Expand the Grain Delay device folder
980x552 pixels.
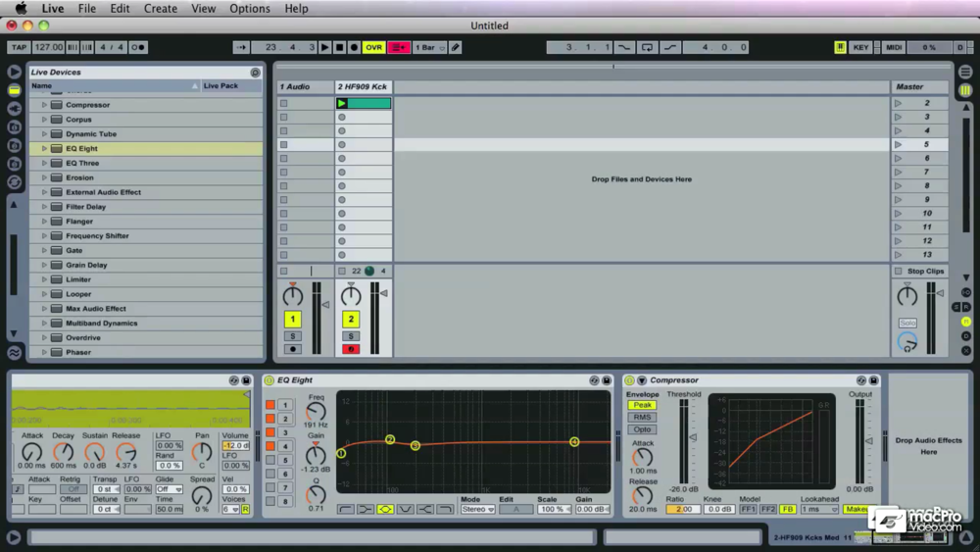click(44, 265)
